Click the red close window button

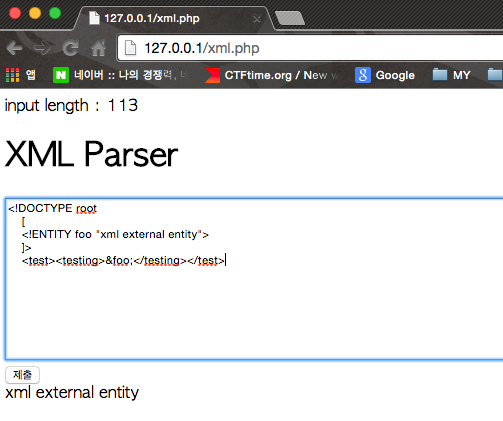tap(15, 13)
